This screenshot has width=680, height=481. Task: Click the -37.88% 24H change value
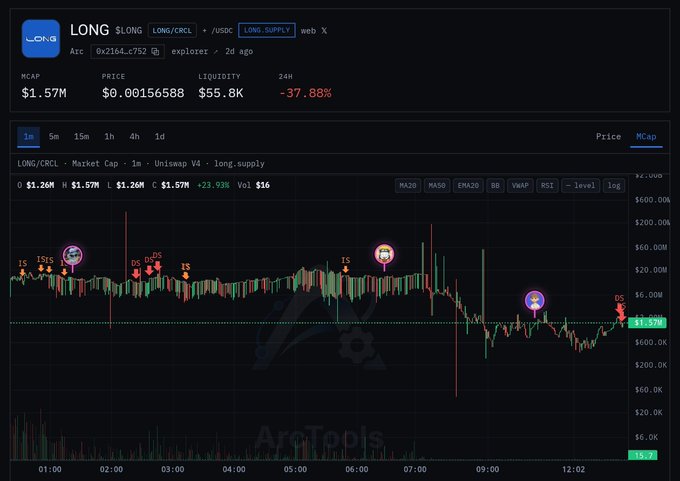tap(305, 93)
